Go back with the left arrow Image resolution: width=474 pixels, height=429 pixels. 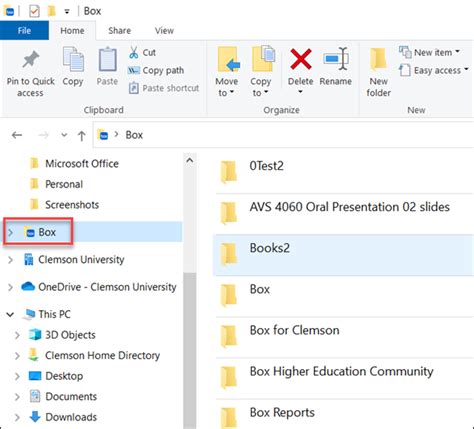click(17, 135)
